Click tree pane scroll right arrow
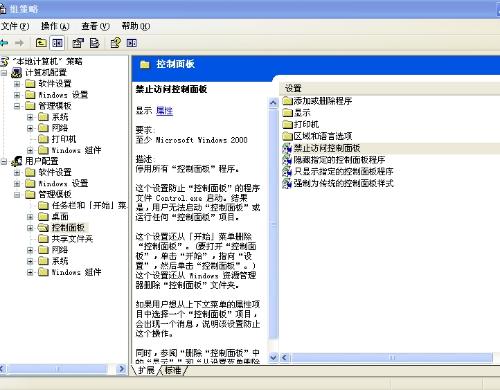 click(x=122, y=369)
